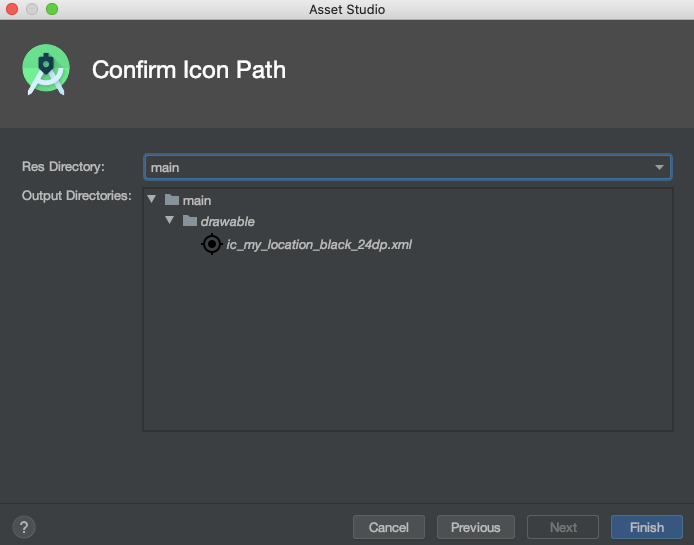
Task: Close the Asset Studio window
Action: coord(12,9)
